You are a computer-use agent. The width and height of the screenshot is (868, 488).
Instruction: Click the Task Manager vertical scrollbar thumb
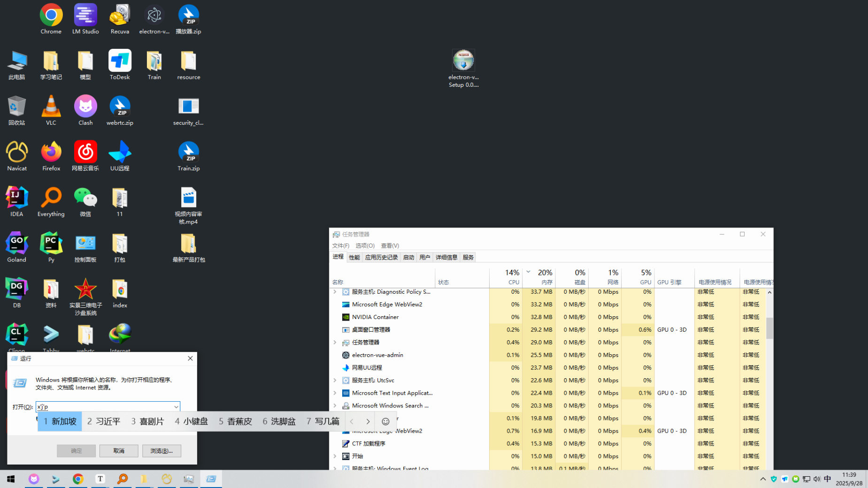pos(769,328)
